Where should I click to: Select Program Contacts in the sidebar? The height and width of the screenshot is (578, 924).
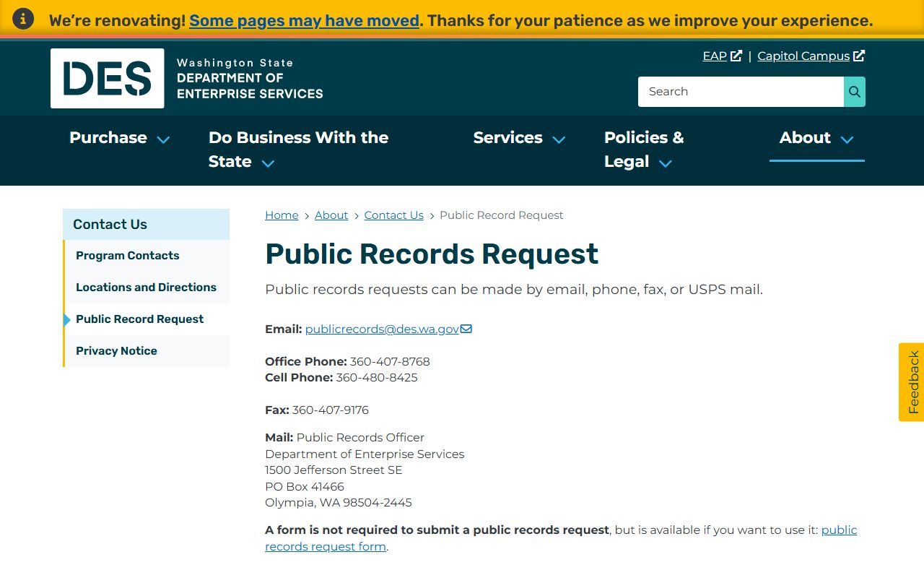147,256
